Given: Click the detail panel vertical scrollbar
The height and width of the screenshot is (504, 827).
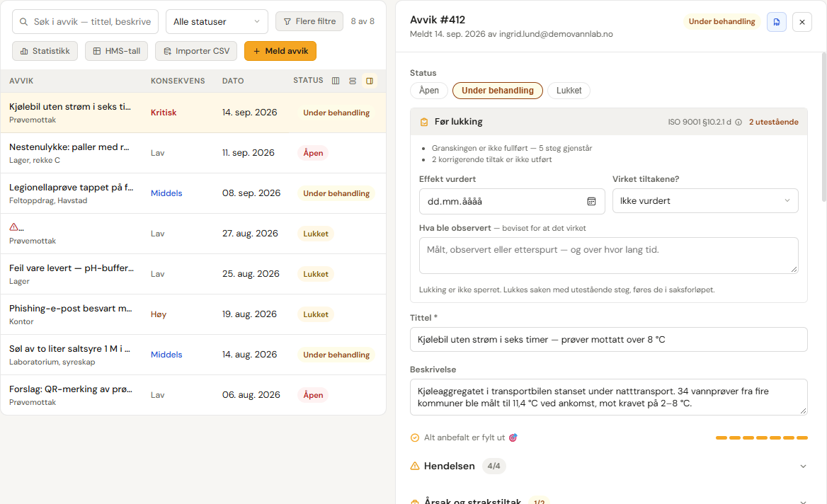Looking at the screenshot, I should [824, 127].
